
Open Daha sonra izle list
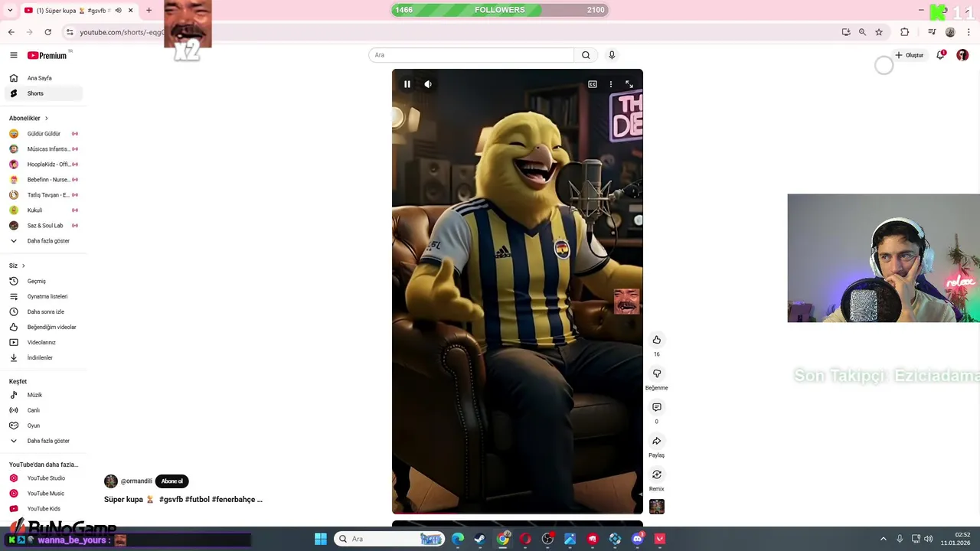[44, 311]
